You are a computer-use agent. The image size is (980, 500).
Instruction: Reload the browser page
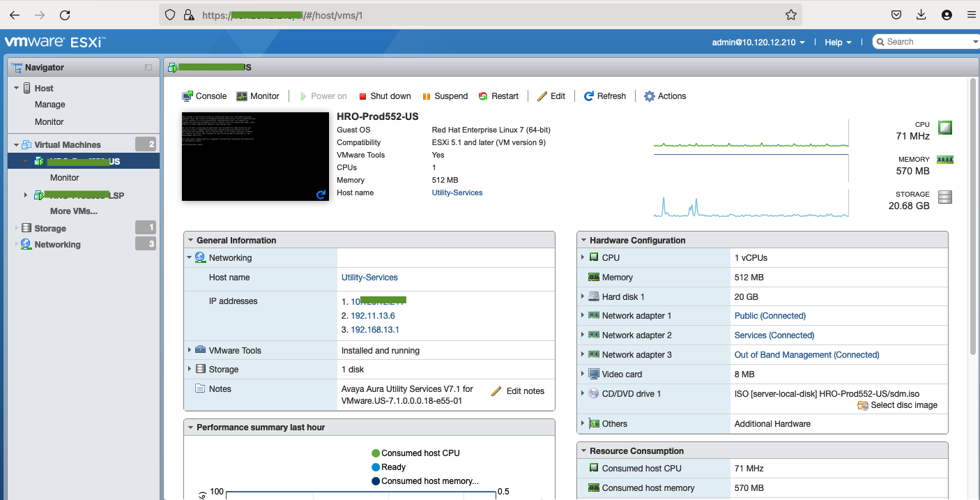(x=65, y=15)
